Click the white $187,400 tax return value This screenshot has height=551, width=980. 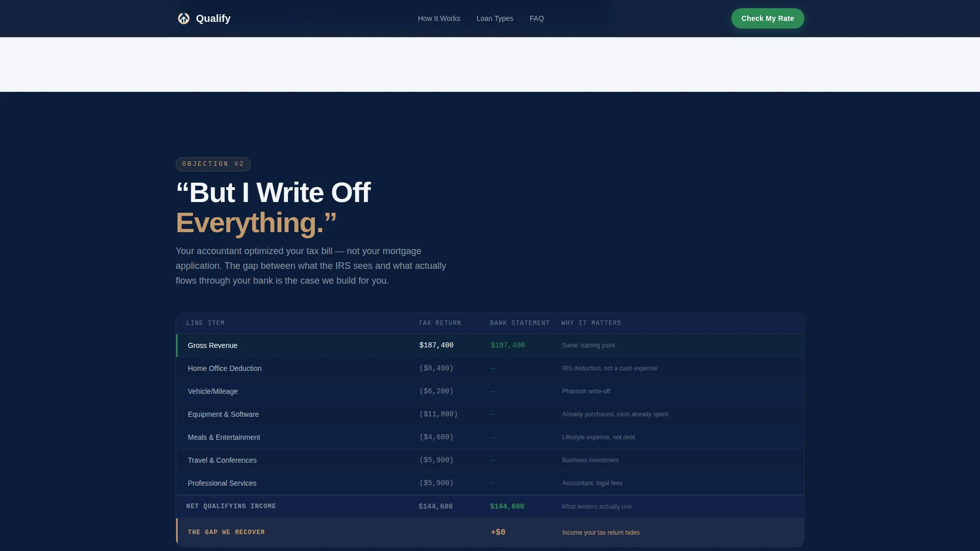(436, 345)
